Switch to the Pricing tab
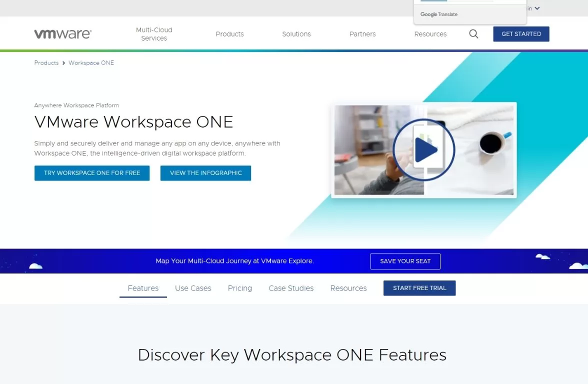This screenshot has height=384, width=588. coord(240,288)
